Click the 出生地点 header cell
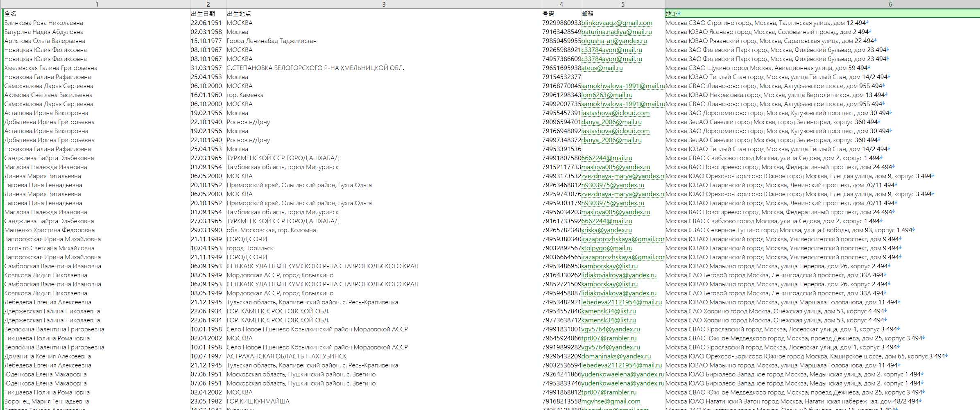980x410 pixels. click(384, 14)
